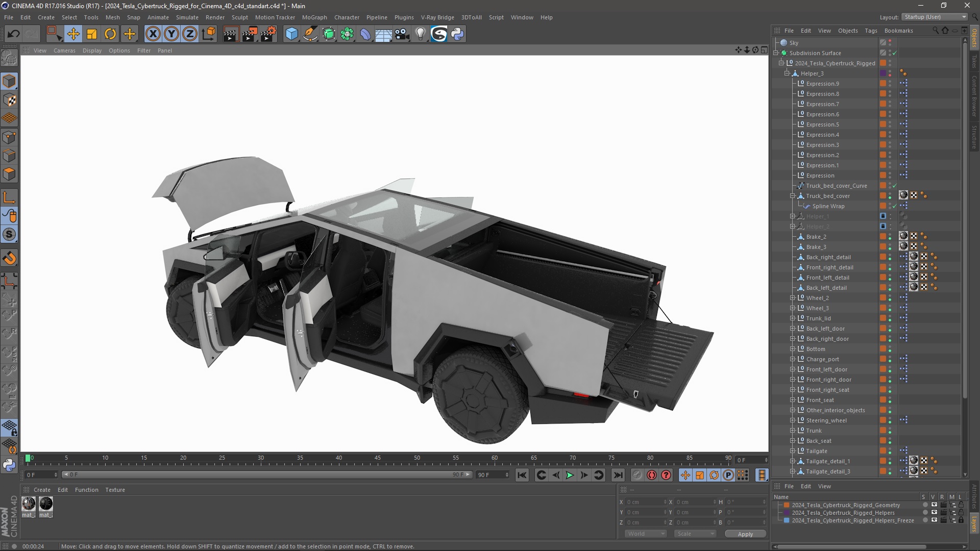
Task: Open Edit Render Settings icon
Action: tap(268, 34)
